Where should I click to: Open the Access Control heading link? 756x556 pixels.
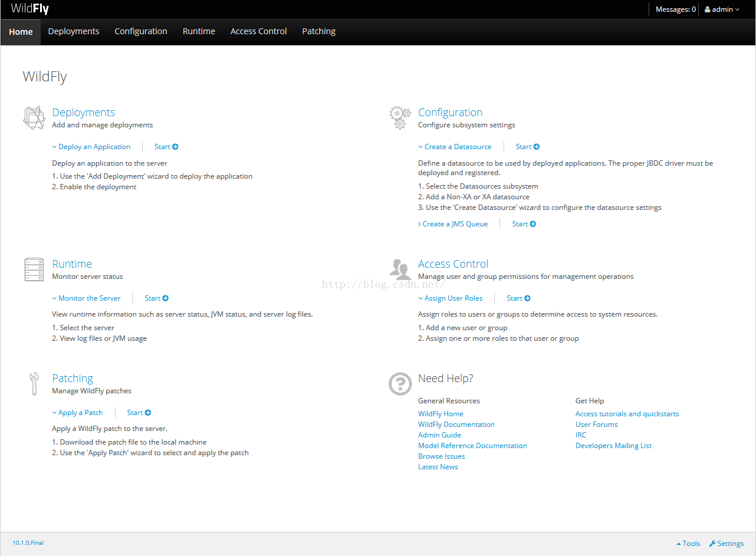pos(453,264)
